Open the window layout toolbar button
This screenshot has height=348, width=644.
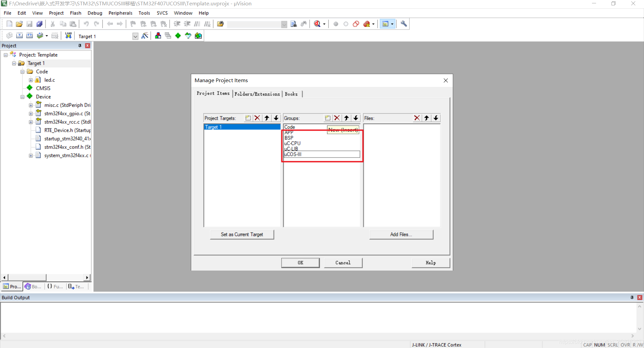[385, 24]
